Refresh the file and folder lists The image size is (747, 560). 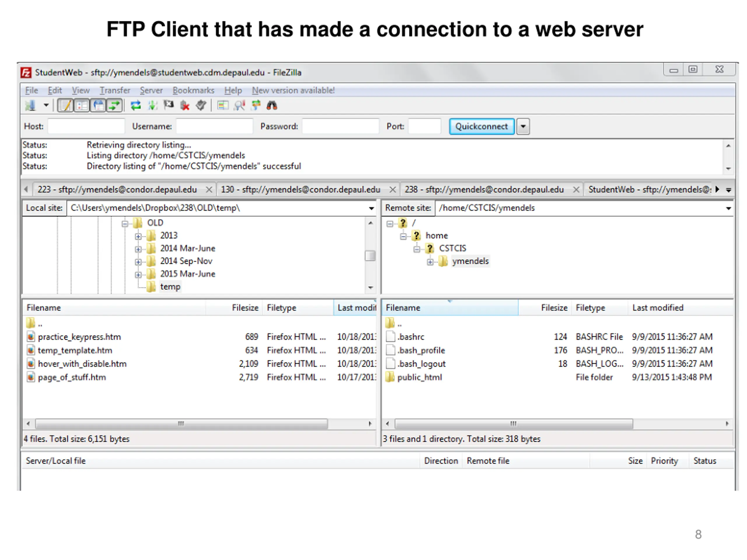click(x=136, y=106)
